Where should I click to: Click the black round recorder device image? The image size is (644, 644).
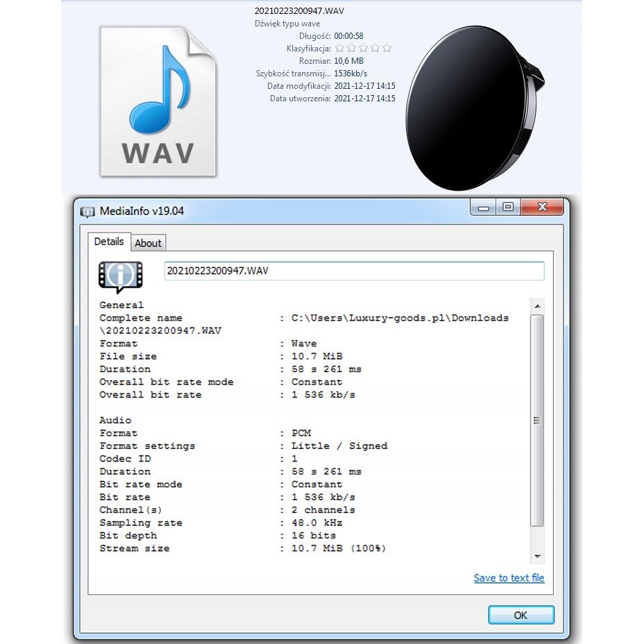(x=471, y=108)
